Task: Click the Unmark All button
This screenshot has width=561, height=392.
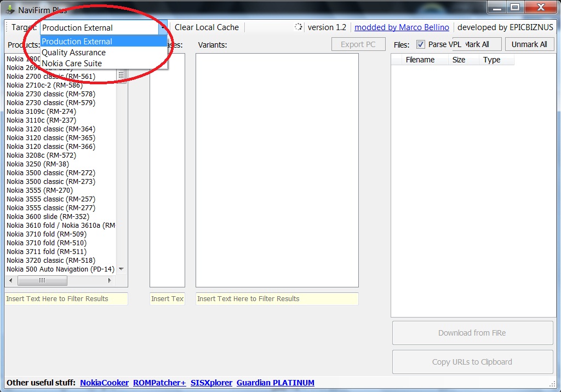Action: [529, 44]
